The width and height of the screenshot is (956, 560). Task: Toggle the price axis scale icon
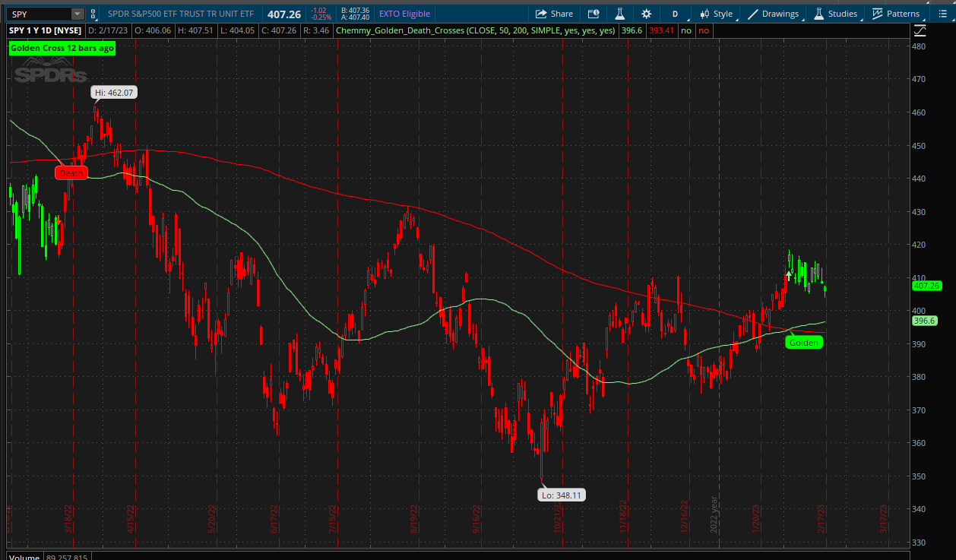tap(920, 30)
